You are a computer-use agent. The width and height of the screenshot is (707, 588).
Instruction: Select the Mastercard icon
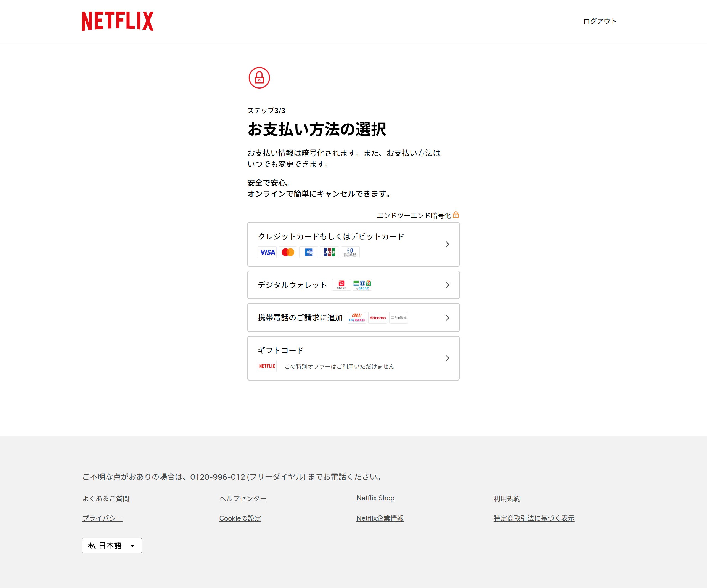click(x=288, y=252)
